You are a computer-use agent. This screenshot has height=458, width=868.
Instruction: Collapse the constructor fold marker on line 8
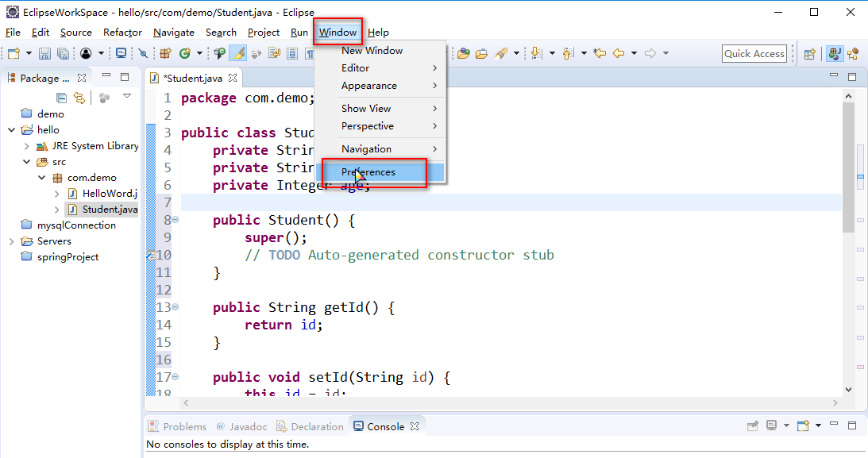[175, 220]
